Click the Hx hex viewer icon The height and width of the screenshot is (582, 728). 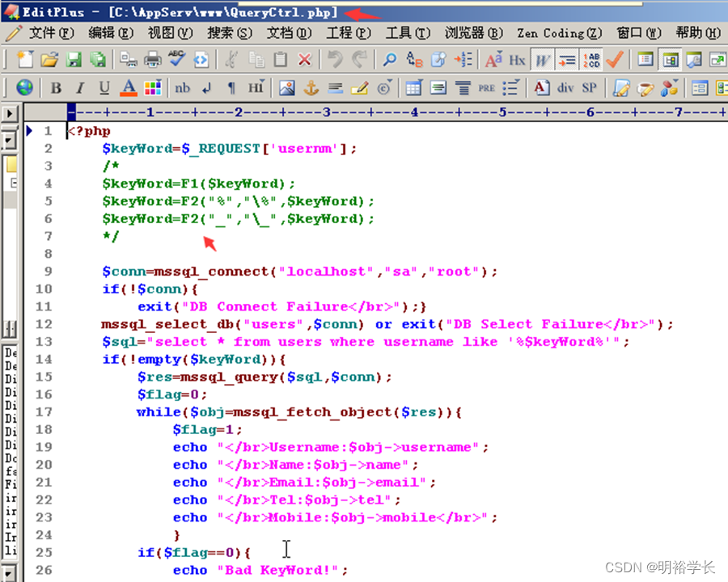pos(517,59)
